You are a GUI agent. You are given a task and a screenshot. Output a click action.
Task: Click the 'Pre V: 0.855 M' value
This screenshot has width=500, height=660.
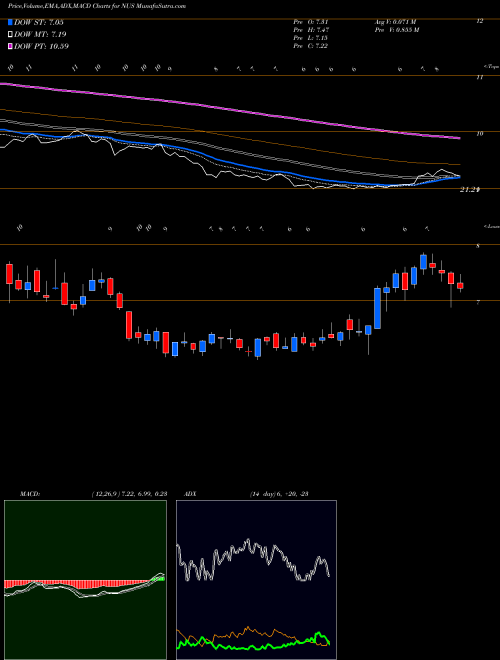(397, 30)
